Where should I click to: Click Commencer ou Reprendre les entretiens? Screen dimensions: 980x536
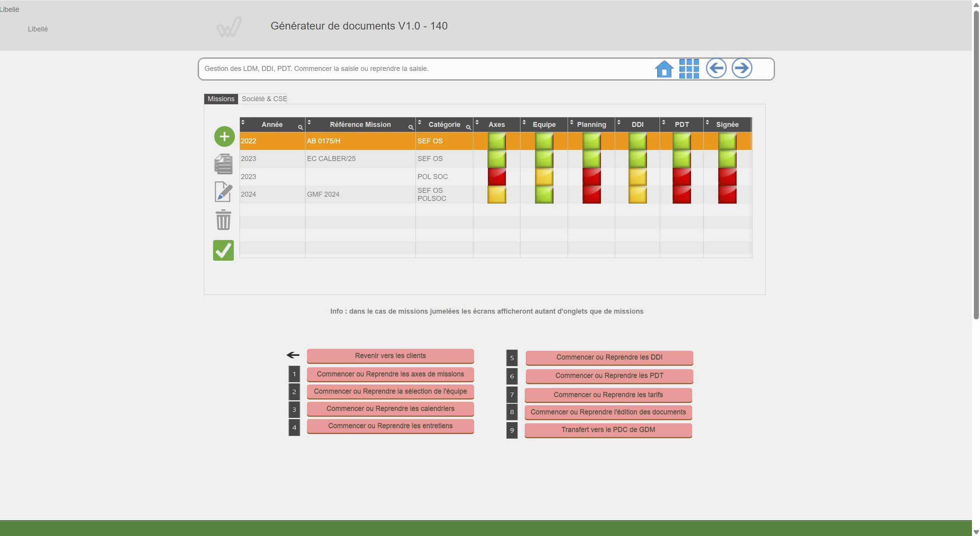pos(390,426)
